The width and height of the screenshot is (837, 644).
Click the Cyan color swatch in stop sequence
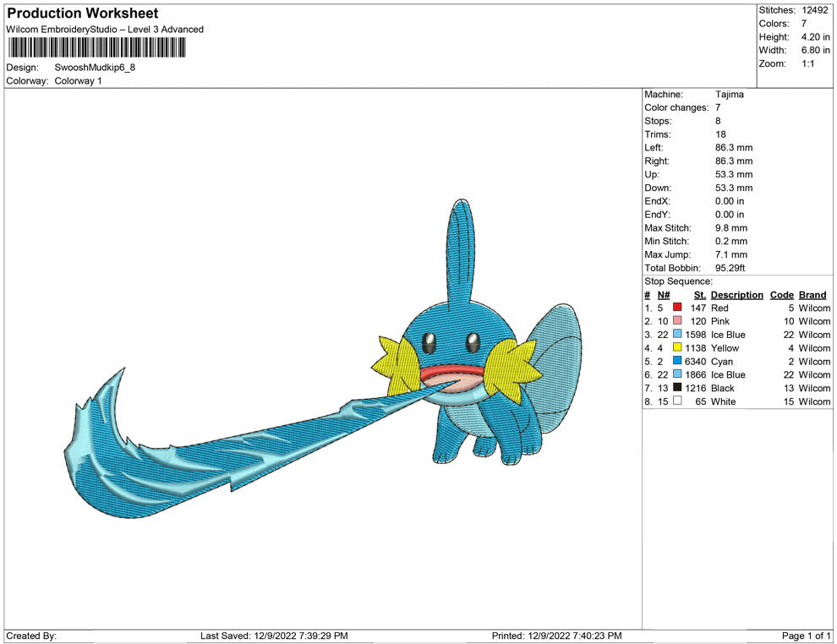677,361
